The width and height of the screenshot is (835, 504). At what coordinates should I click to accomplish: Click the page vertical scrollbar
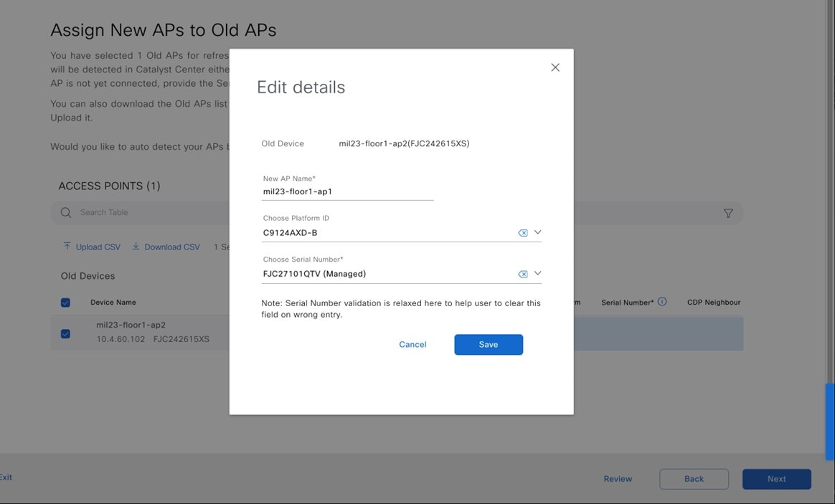830,421
